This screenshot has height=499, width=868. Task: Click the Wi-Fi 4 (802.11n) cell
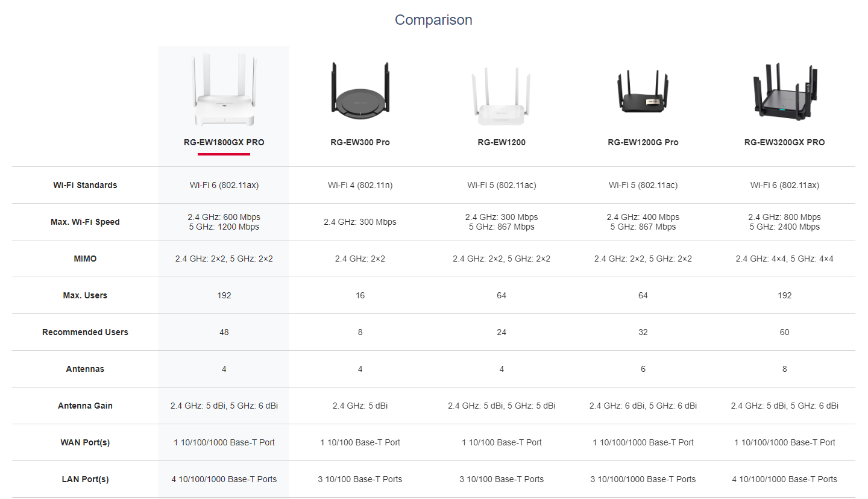[360, 185]
